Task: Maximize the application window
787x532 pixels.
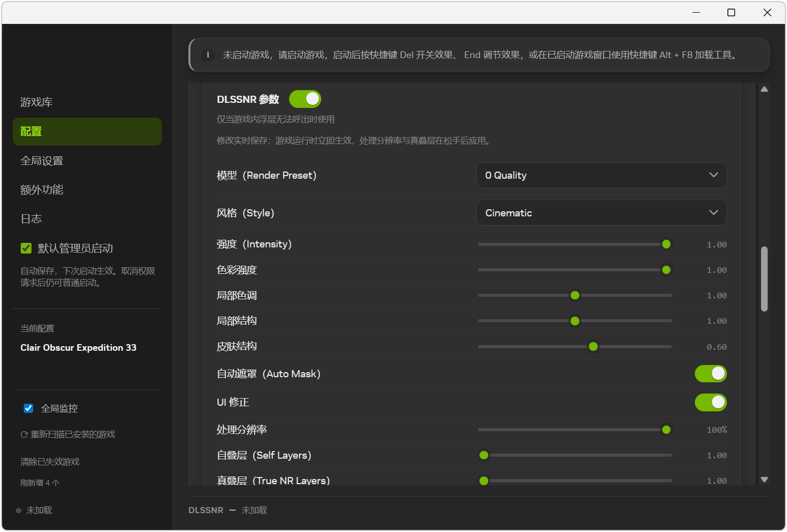Action: click(731, 13)
